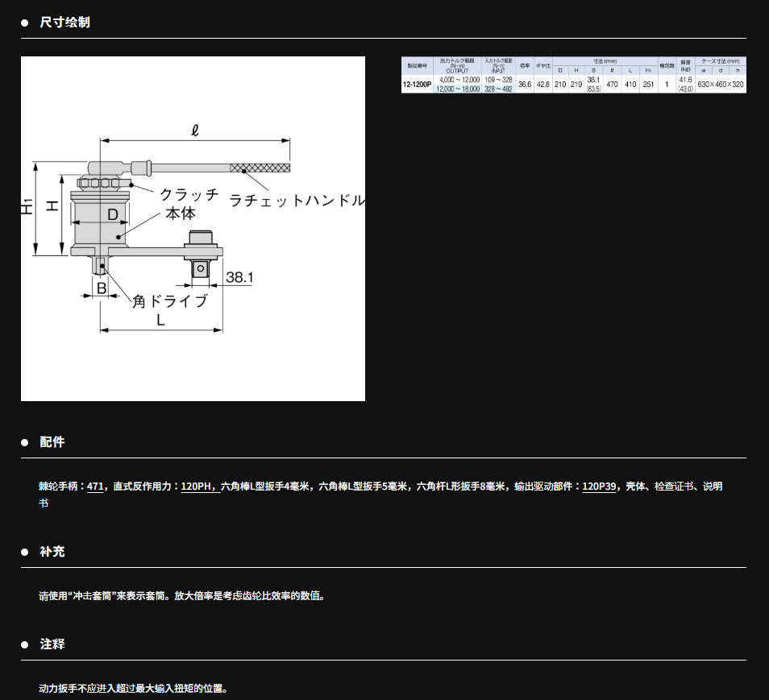Click the 38.1 dimension in the drawing
The width and height of the screenshot is (769, 700).
pyautogui.click(x=239, y=277)
